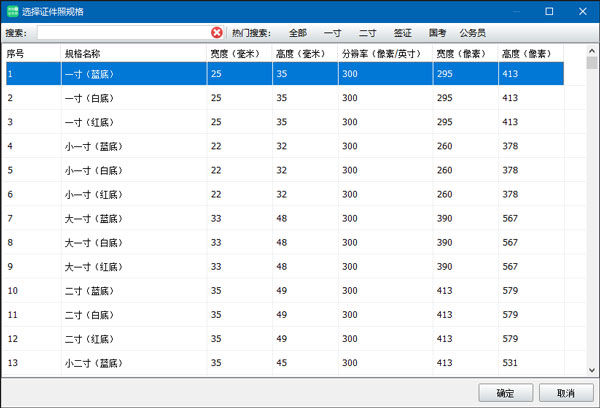The width and height of the screenshot is (600, 408).
Task: Select row 二寸（红底）
Action: coord(285,339)
